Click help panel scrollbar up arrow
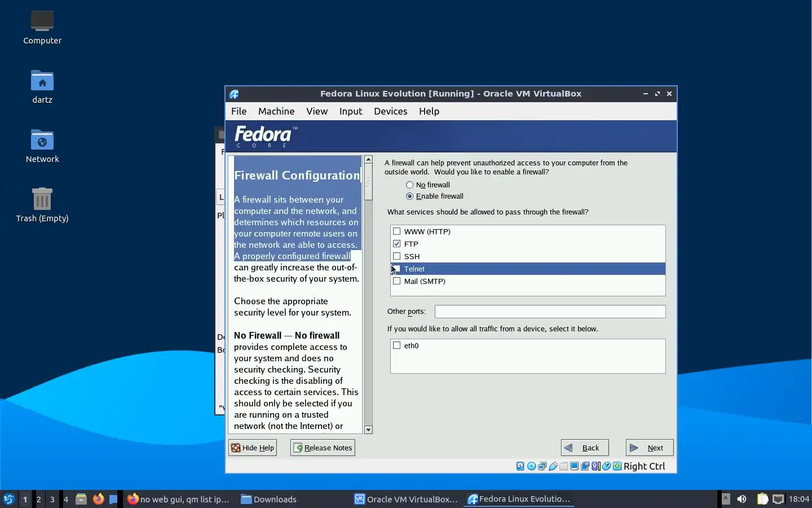Viewport: 812px width, 508px height. (368, 160)
